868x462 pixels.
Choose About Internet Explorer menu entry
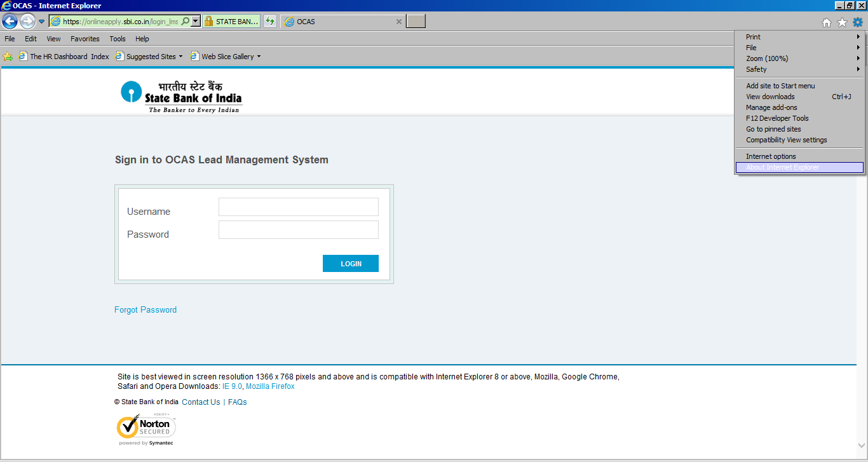[x=783, y=168]
